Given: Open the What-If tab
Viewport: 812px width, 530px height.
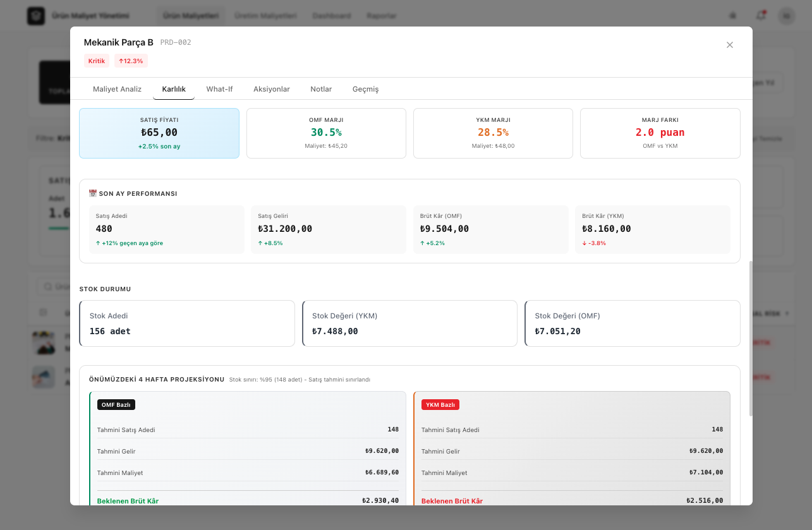Looking at the screenshot, I should point(219,89).
